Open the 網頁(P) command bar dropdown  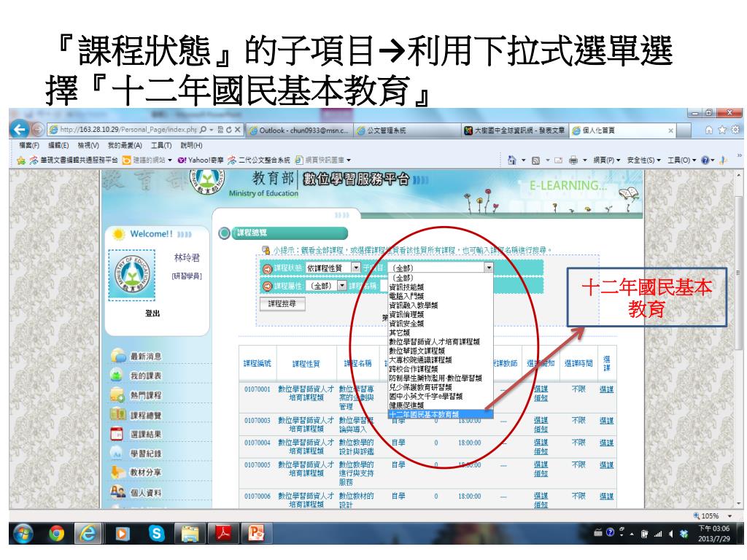[606, 160]
